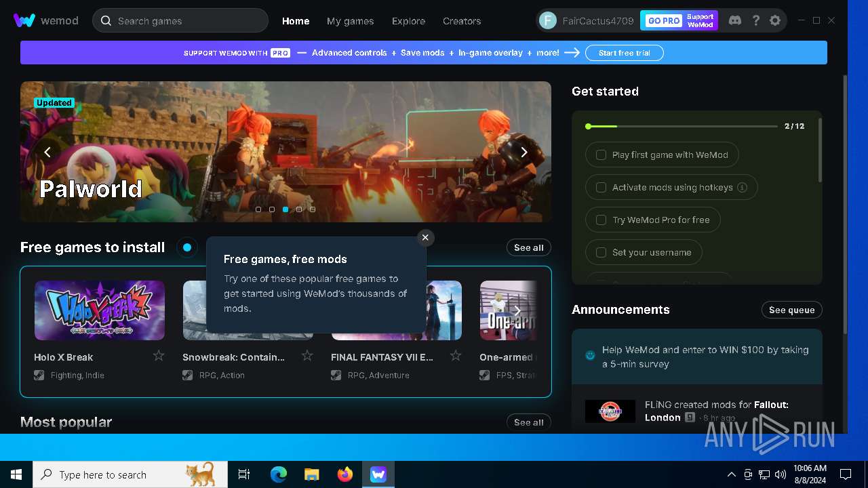This screenshot has height=488, width=868.
Task: Click Steam platform icon under FINAL FANTASY VII
Action: (336, 375)
